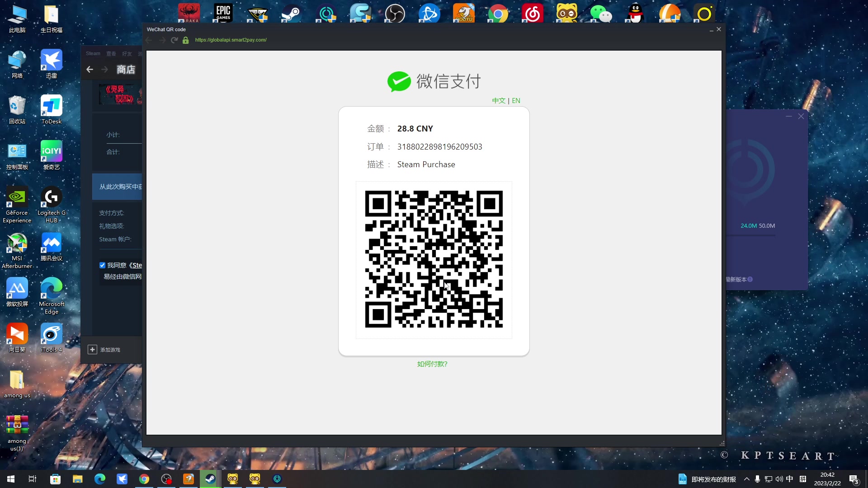Viewport: 868px width, 488px height.
Task: Click the 28.8 CNY amount text
Action: 415,129
